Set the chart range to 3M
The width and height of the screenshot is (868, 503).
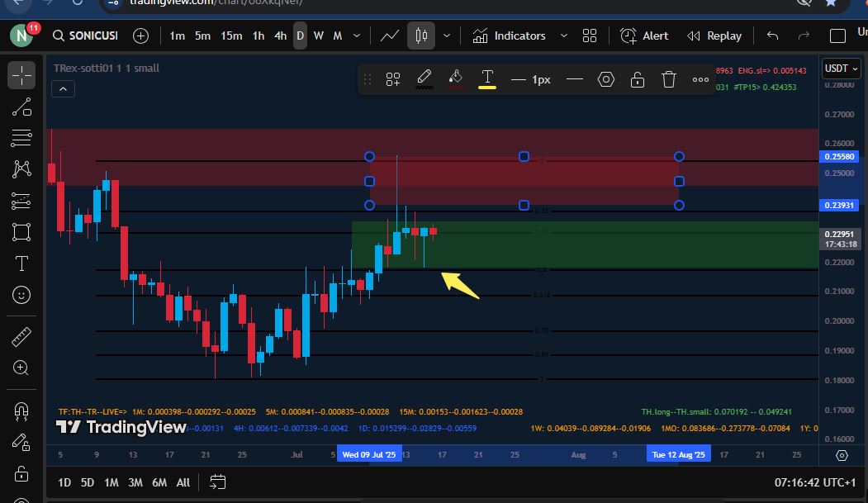coord(135,482)
